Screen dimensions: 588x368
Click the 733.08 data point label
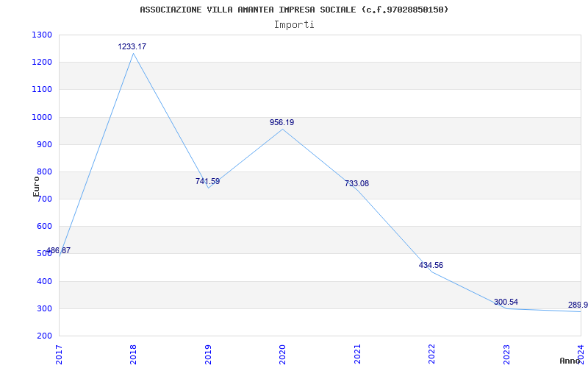pos(356,183)
